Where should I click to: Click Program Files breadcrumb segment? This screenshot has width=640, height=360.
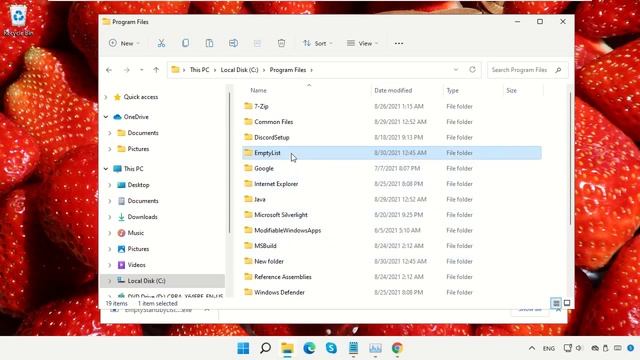click(x=288, y=70)
